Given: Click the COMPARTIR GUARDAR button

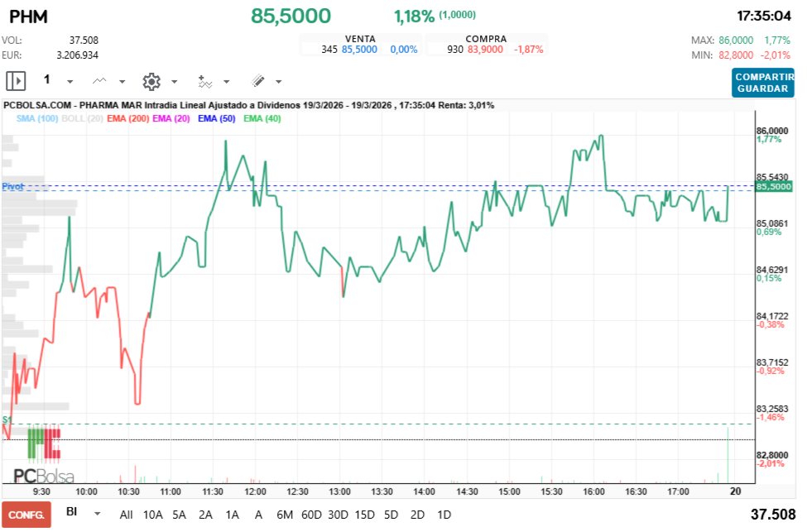Looking at the screenshot, I should (x=761, y=80).
